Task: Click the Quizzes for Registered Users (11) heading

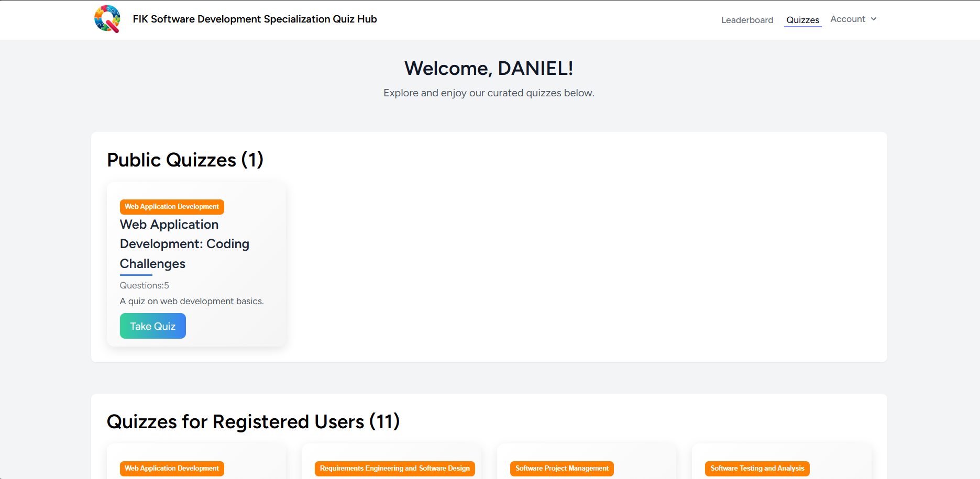Action: click(x=253, y=422)
